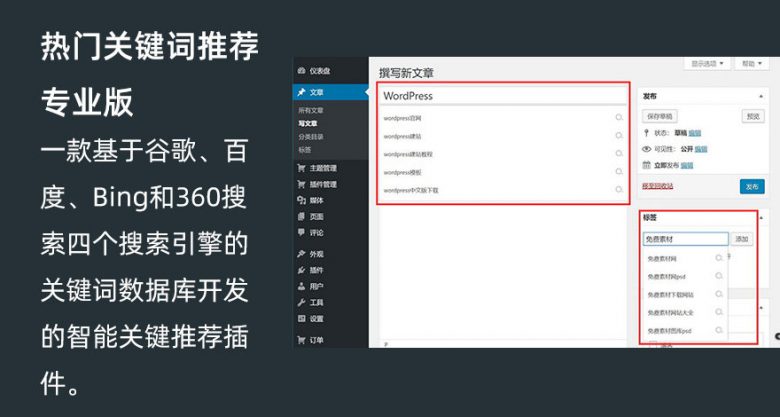Open the 工具 wrench icon

(301, 303)
